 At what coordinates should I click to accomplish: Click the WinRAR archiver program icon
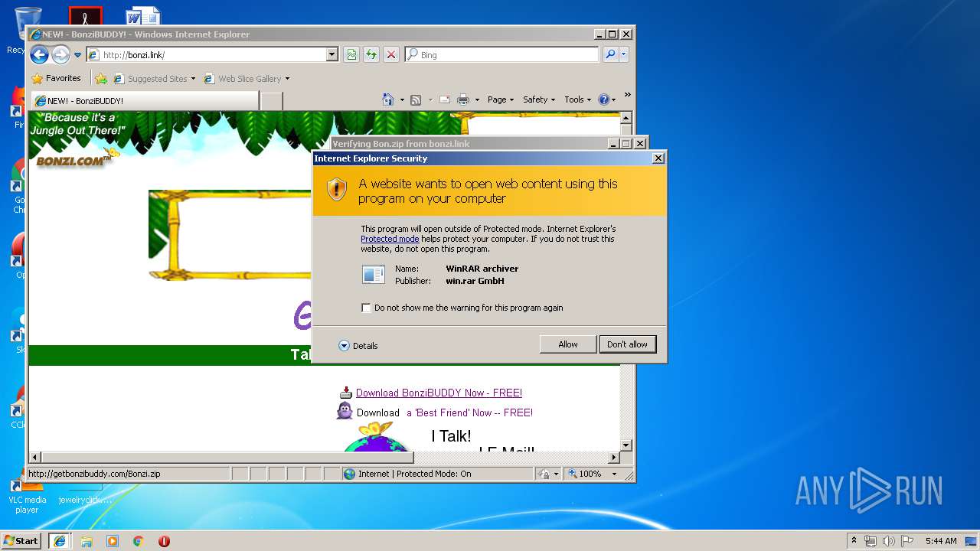pos(374,274)
